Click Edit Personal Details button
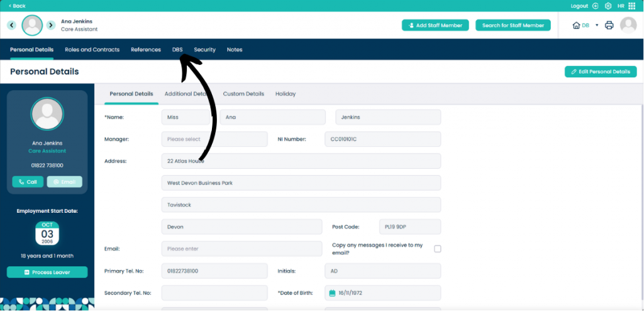This screenshot has width=644, height=311. tap(601, 72)
